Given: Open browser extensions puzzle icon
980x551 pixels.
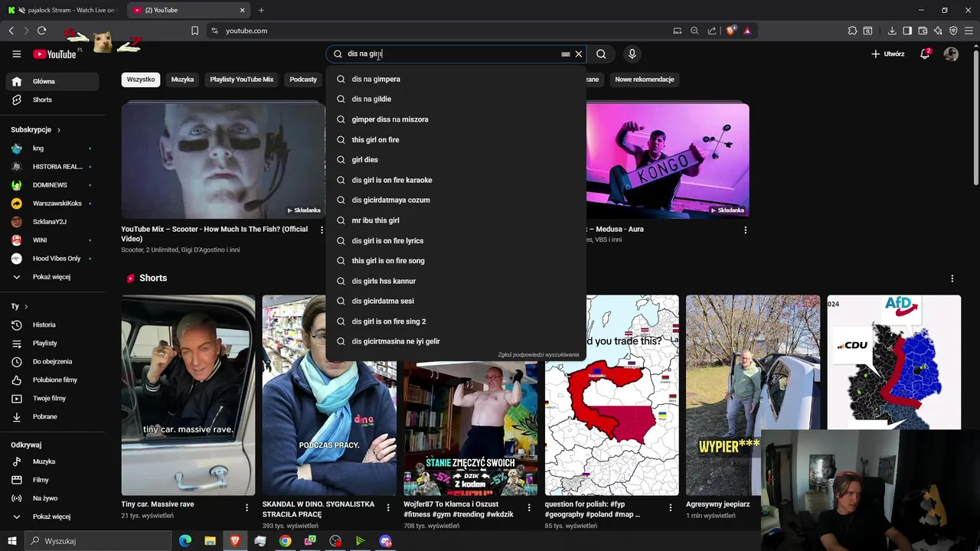Looking at the screenshot, I should point(852,31).
